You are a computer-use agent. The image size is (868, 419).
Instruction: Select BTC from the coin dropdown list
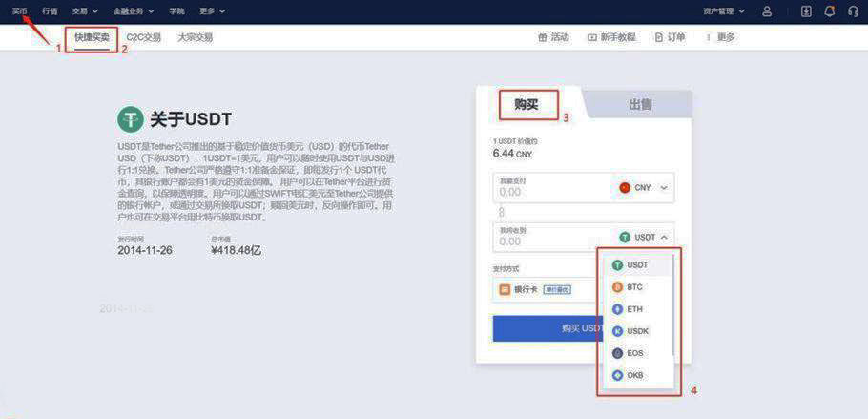pyautogui.click(x=634, y=286)
